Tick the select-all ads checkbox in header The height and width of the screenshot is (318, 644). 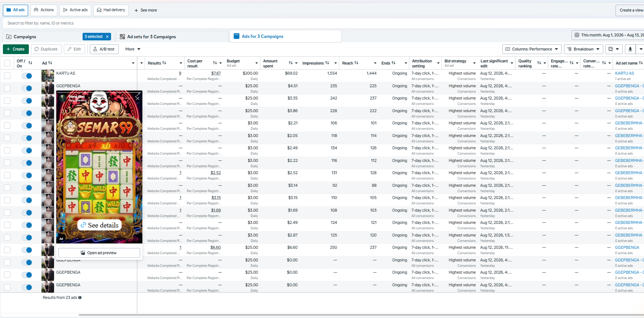pos(7,63)
